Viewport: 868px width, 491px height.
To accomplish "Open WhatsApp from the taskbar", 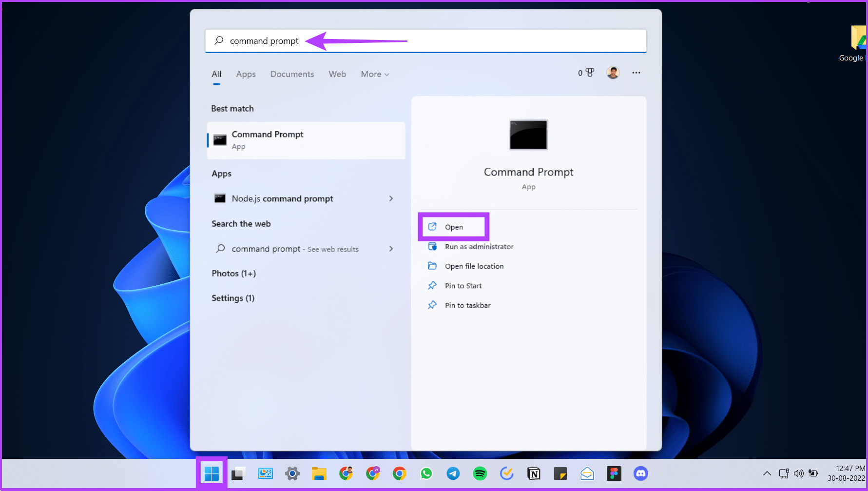I will point(426,473).
